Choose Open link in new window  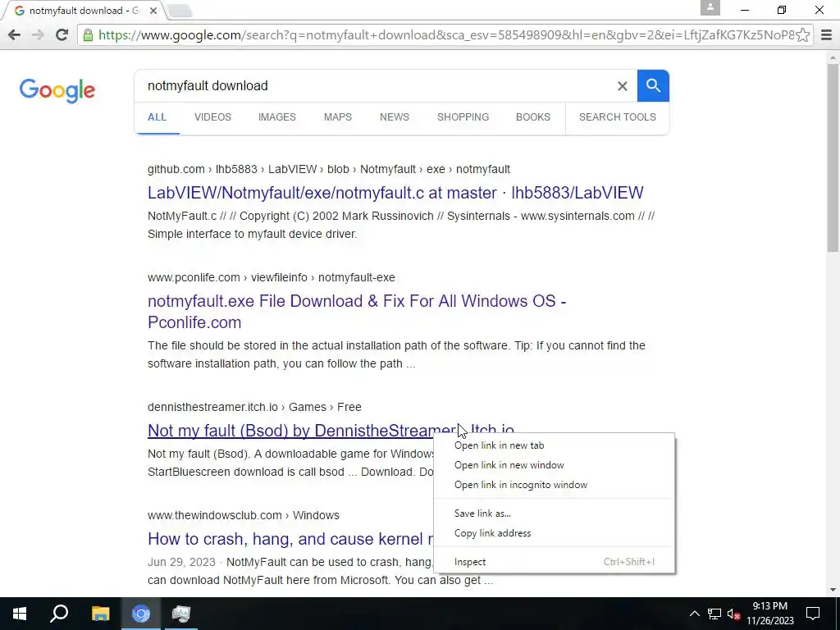point(509,465)
